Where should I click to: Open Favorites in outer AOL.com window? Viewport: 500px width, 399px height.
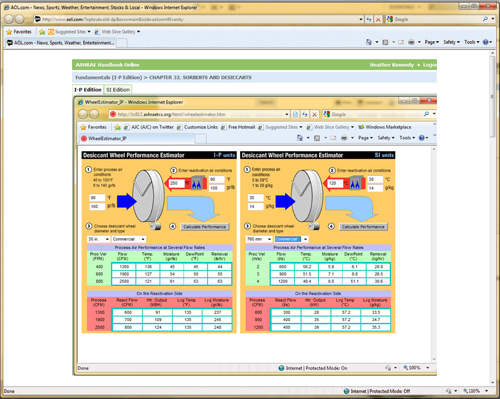click(19, 32)
